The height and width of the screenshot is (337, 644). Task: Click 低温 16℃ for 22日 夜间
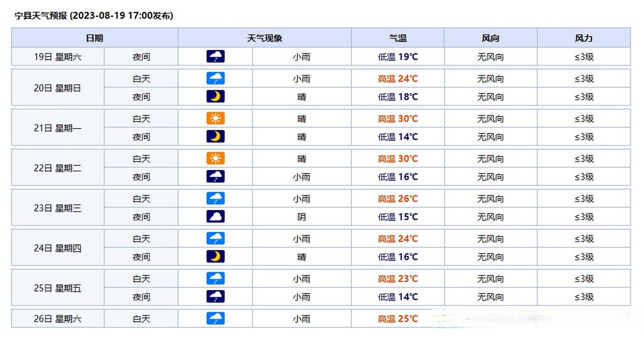coord(398,177)
